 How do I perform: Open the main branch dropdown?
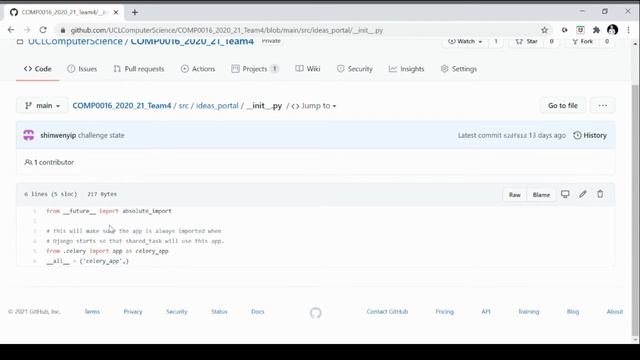click(42, 106)
